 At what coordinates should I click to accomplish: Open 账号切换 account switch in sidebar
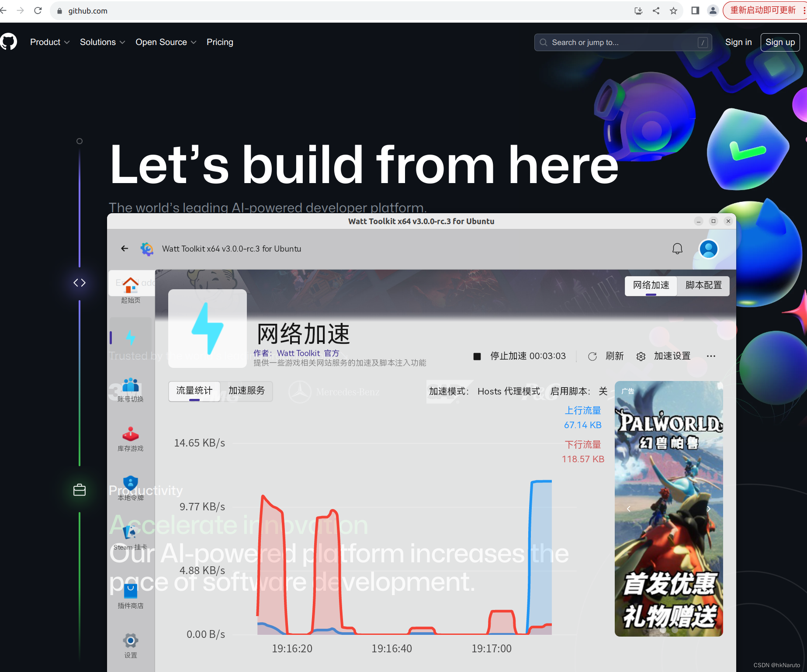131,385
